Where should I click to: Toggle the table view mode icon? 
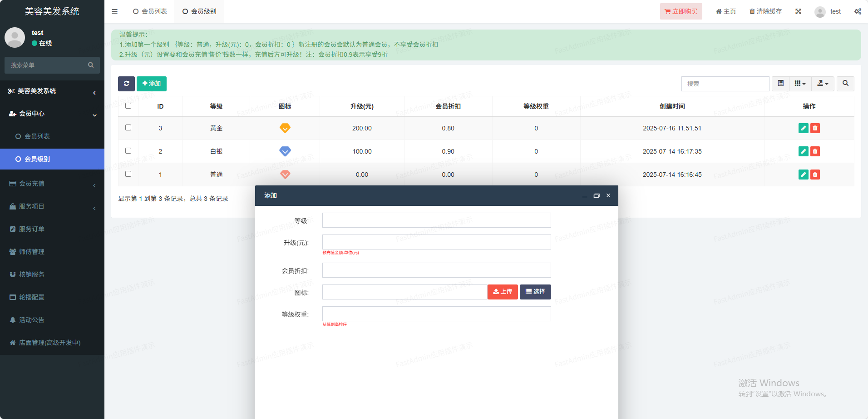click(x=781, y=84)
